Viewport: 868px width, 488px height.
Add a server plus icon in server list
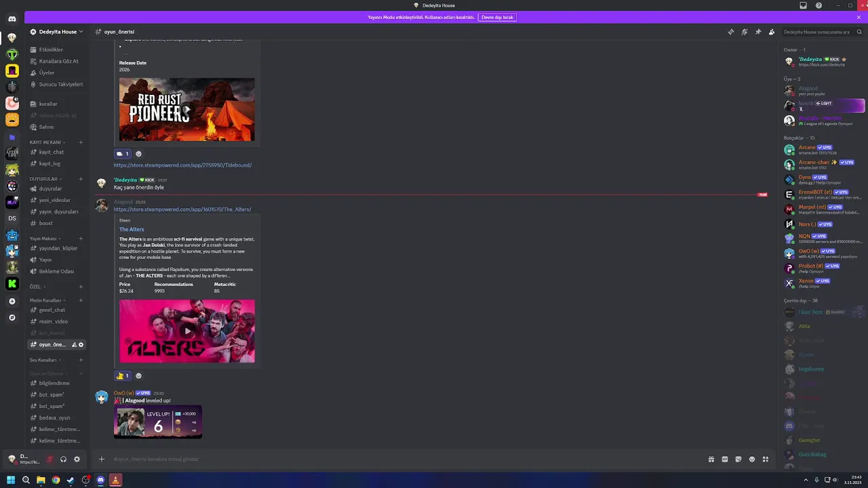pyautogui.click(x=12, y=301)
